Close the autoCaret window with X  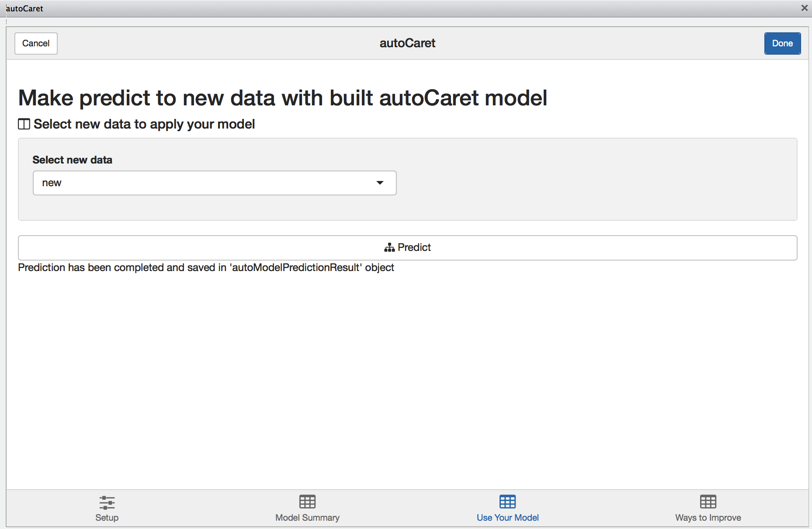click(x=804, y=8)
